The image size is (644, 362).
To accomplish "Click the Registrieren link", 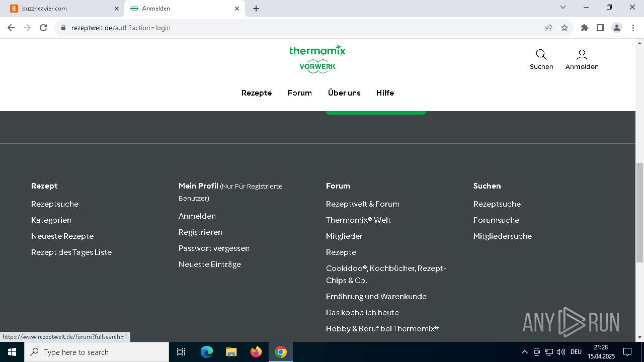I will tap(200, 232).
